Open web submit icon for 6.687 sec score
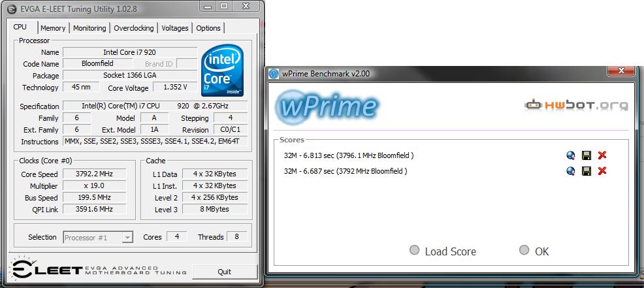This screenshot has height=288, width=644. point(570,171)
